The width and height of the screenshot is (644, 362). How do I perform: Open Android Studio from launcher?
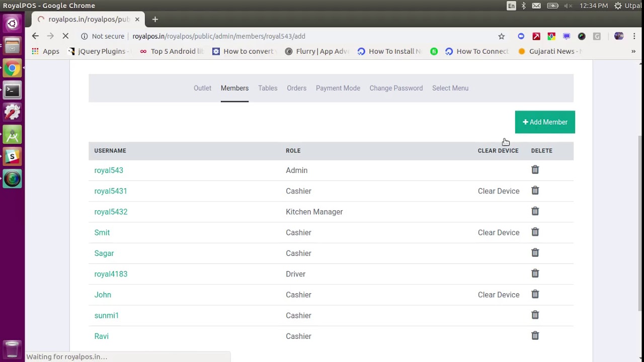(x=12, y=135)
